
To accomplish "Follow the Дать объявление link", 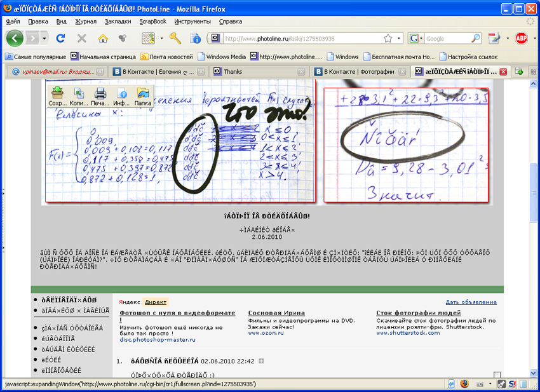I will pyautogui.click(x=471, y=302).
